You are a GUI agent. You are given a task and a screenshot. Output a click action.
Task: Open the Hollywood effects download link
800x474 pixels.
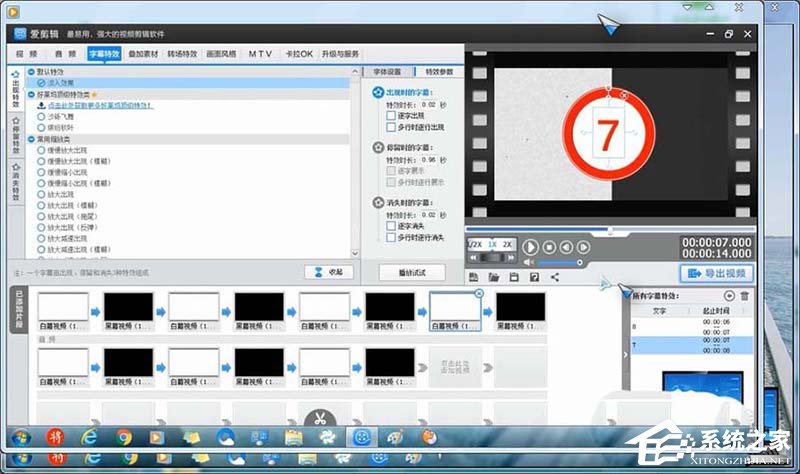tap(100, 106)
